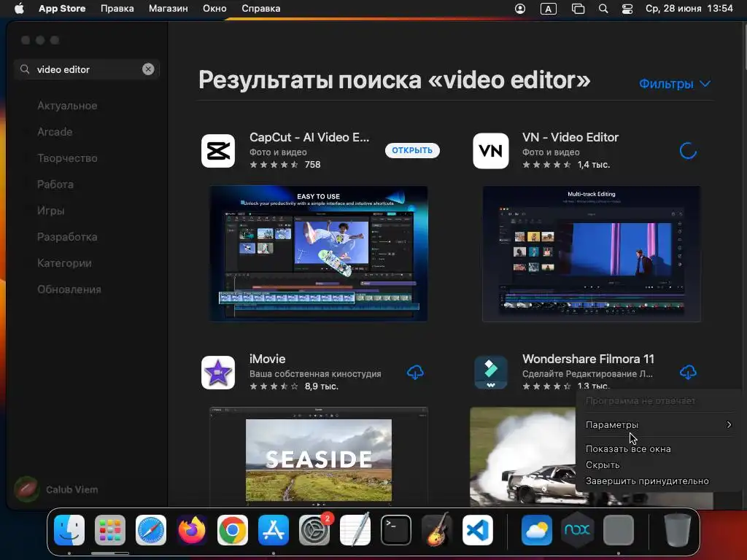Launch Visual Studio Code from the Dock
Screen dimensions: 747x560
(x=478, y=530)
